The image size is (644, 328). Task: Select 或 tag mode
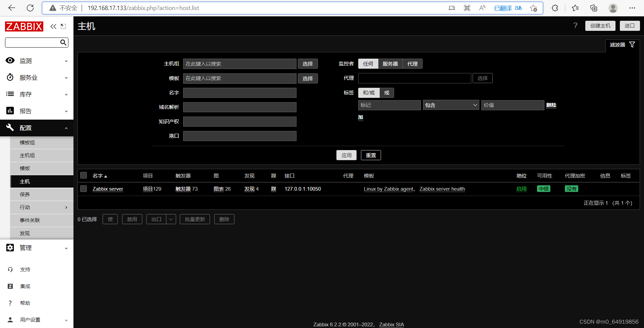coord(386,92)
